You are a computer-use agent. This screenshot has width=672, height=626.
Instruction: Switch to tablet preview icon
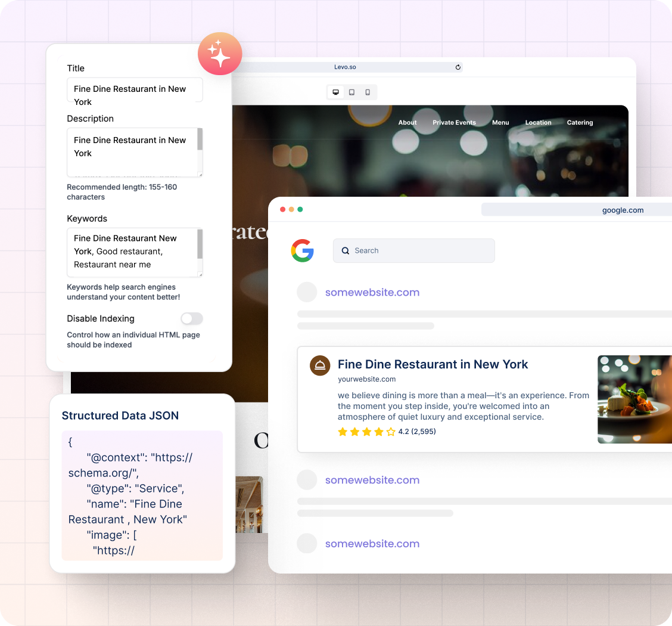point(351,92)
